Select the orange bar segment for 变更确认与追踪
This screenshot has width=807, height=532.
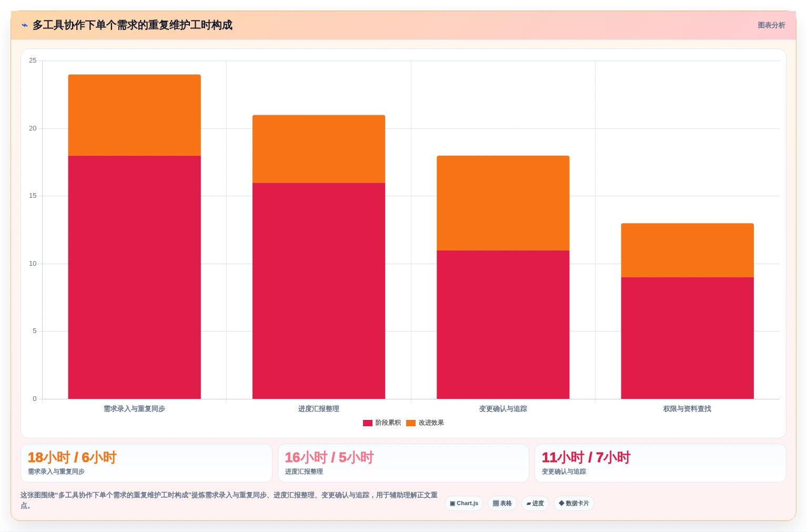(x=503, y=203)
